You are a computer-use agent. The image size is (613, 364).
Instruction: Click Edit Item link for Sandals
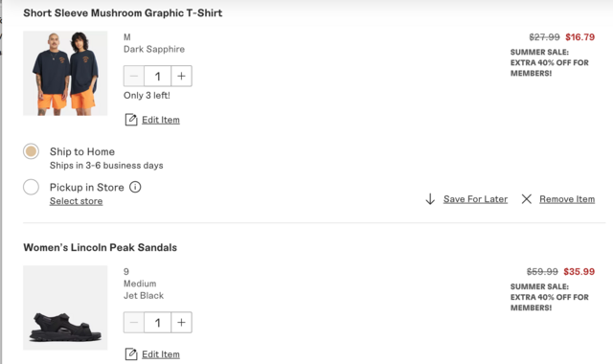click(161, 354)
